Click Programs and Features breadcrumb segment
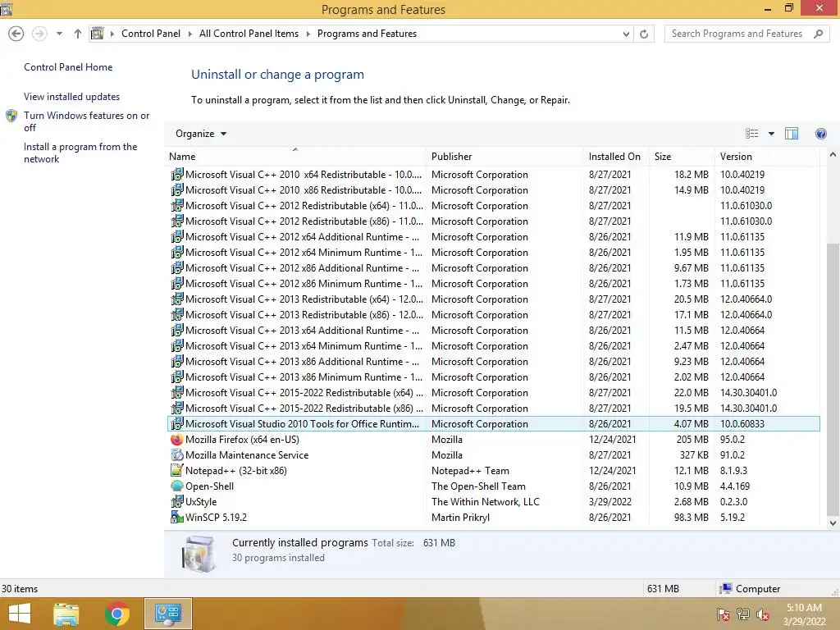The image size is (840, 630). (367, 33)
